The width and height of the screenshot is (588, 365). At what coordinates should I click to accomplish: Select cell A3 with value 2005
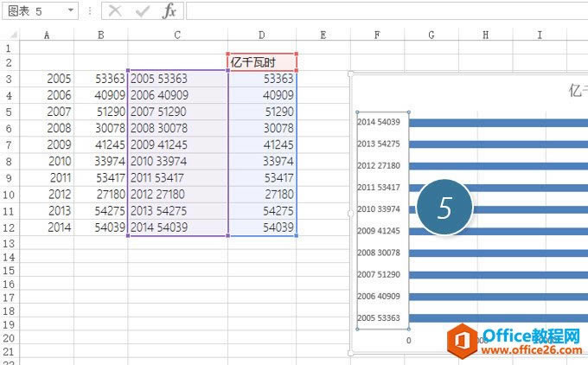tap(46, 79)
